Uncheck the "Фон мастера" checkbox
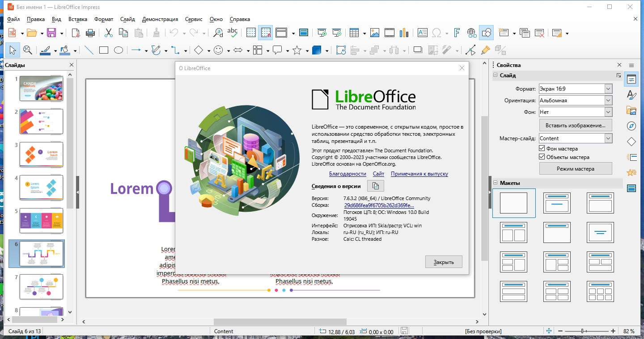 click(x=542, y=149)
